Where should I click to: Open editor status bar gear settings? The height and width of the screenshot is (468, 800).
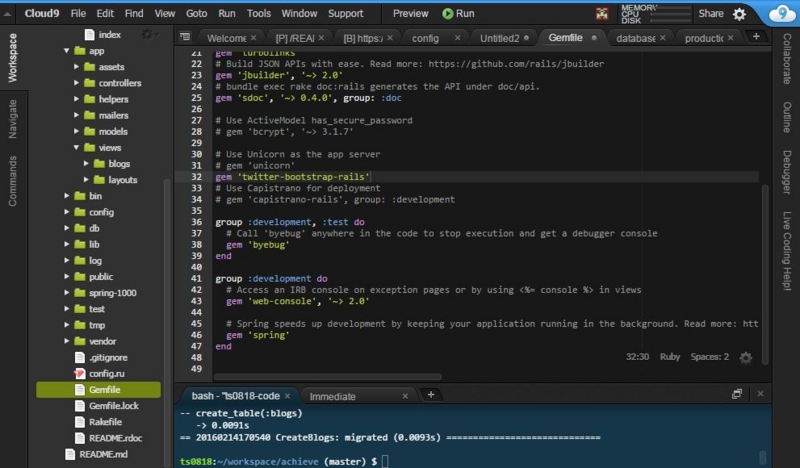pos(746,358)
